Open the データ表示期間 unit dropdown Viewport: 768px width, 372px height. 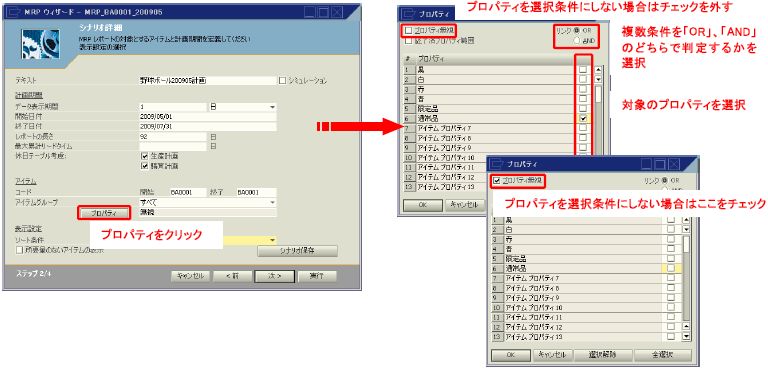point(272,107)
